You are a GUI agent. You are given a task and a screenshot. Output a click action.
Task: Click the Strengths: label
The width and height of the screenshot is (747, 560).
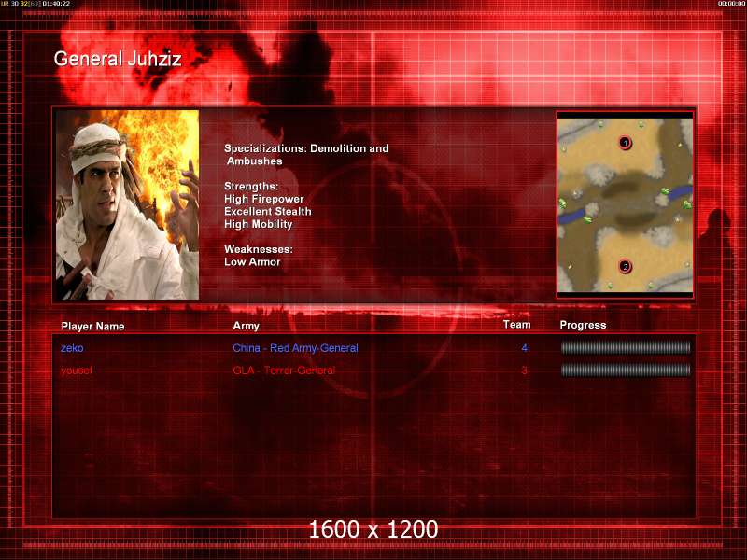click(x=251, y=186)
